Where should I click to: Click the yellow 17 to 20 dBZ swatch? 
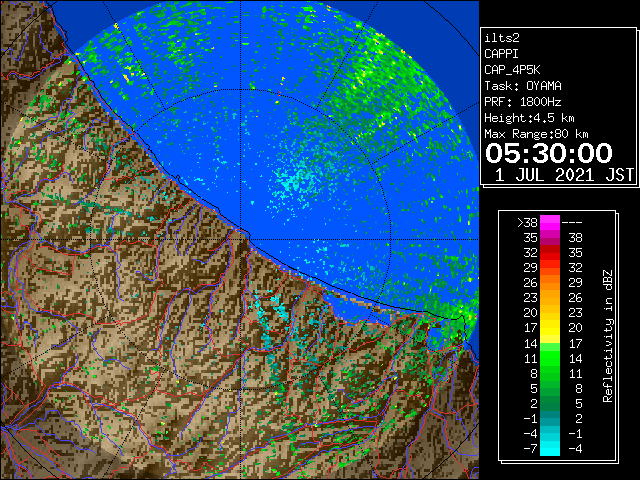[550, 328]
